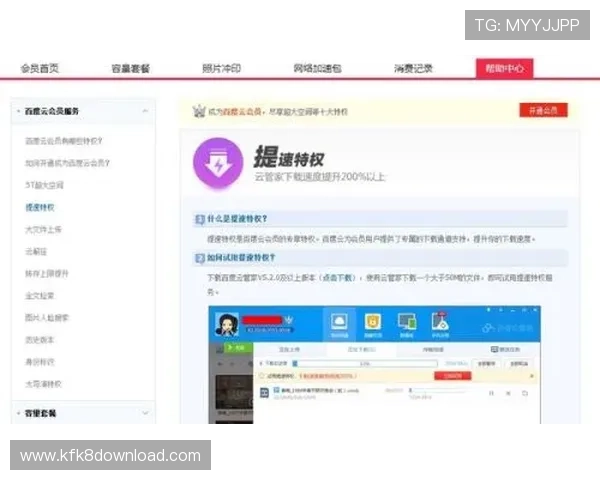Pause the downloading file in client screenshot
This screenshot has height=480, width=600.
click(491, 393)
